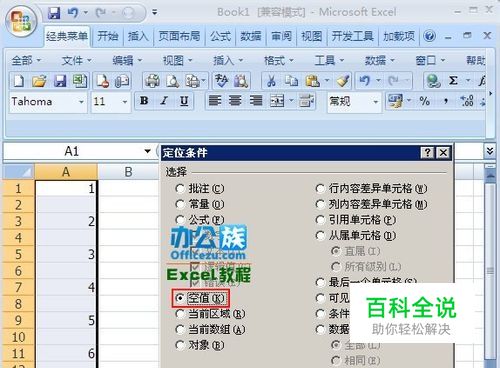Viewport: 500px width, 368px height.
Task: Click row 5 header
Action: [x=18, y=254]
